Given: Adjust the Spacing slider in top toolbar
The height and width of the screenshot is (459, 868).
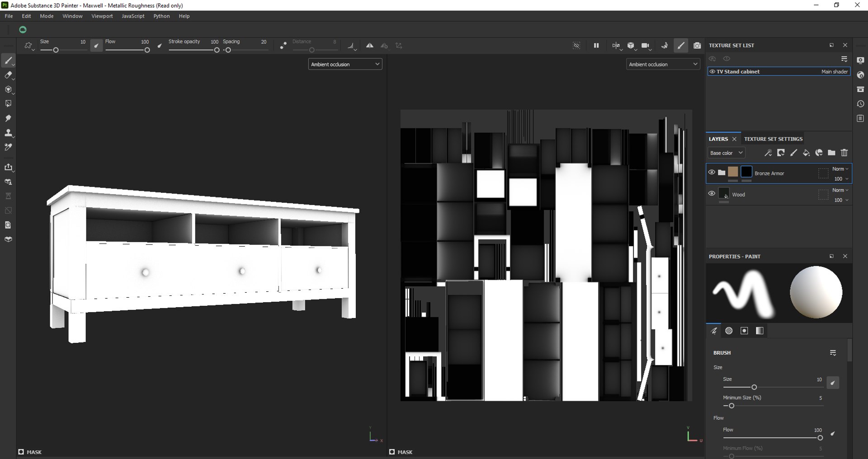Looking at the screenshot, I should point(246,50).
